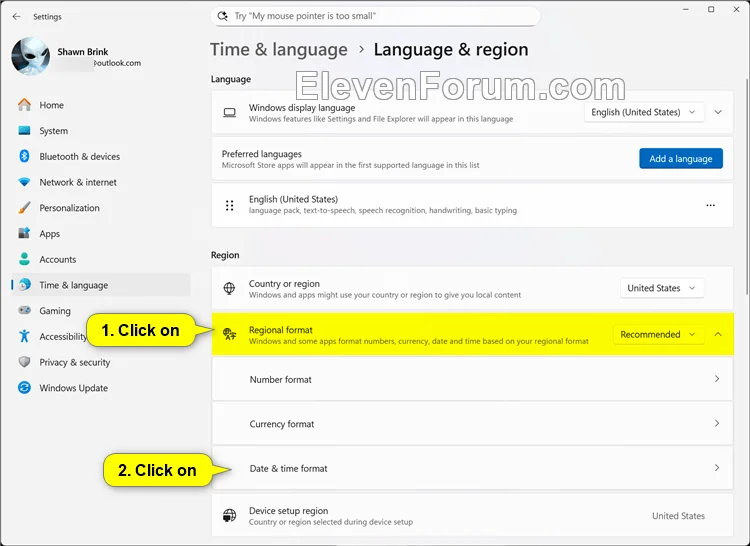Click the Windows display language title text
The image size is (750, 546).
[302, 108]
